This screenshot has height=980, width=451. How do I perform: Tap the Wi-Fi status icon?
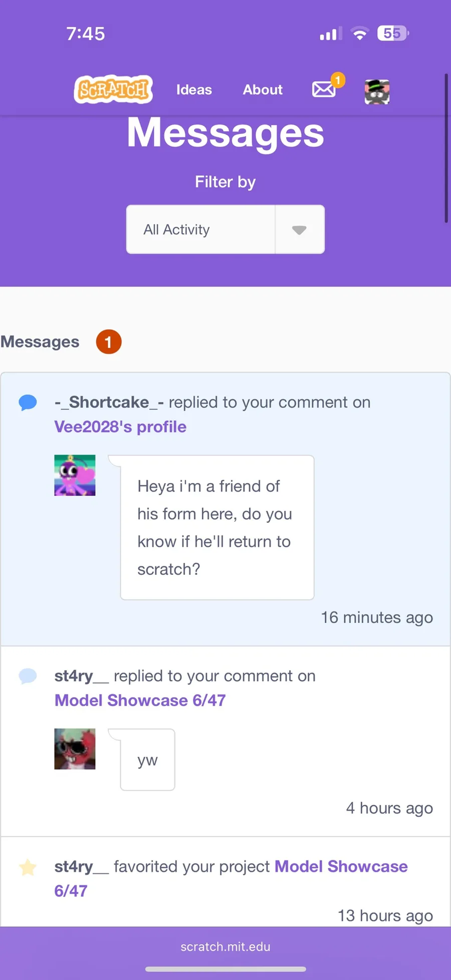click(359, 34)
